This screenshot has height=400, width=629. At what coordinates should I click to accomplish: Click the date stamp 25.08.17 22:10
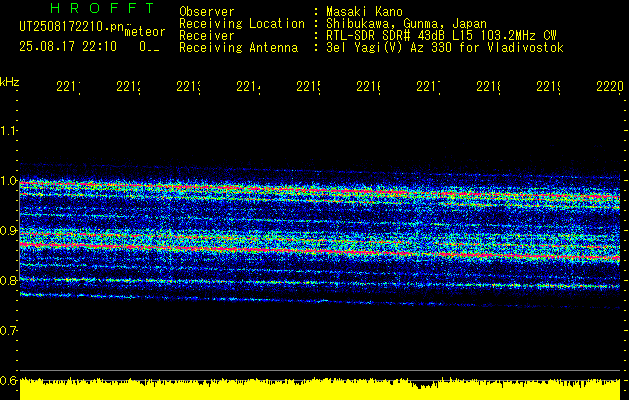click(x=68, y=47)
